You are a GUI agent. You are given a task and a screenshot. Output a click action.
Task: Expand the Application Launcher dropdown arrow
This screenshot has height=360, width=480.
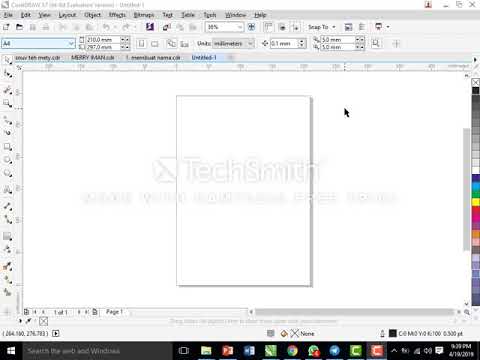pyautogui.click(x=388, y=27)
